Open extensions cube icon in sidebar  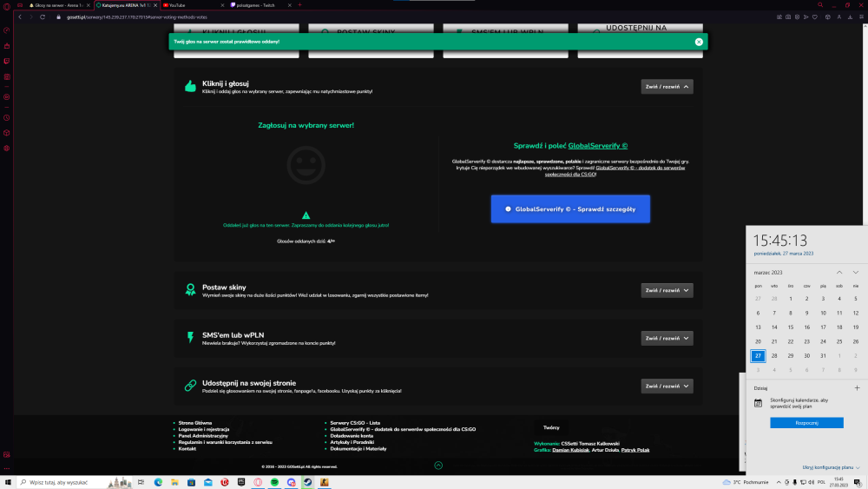pos(7,133)
